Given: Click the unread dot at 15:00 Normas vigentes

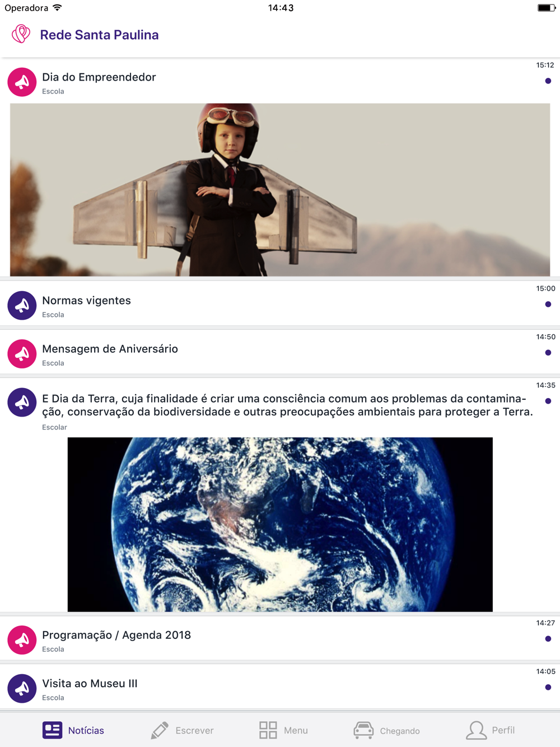Looking at the screenshot, I should pyautogui.click(x=548, y=305).
